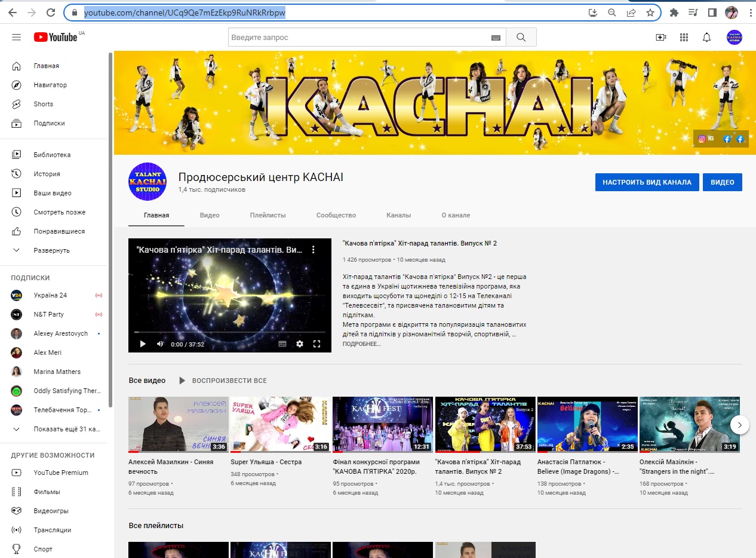
Task: Open the player settings gear
Action: pyautogui.click(x=300, y=344)
